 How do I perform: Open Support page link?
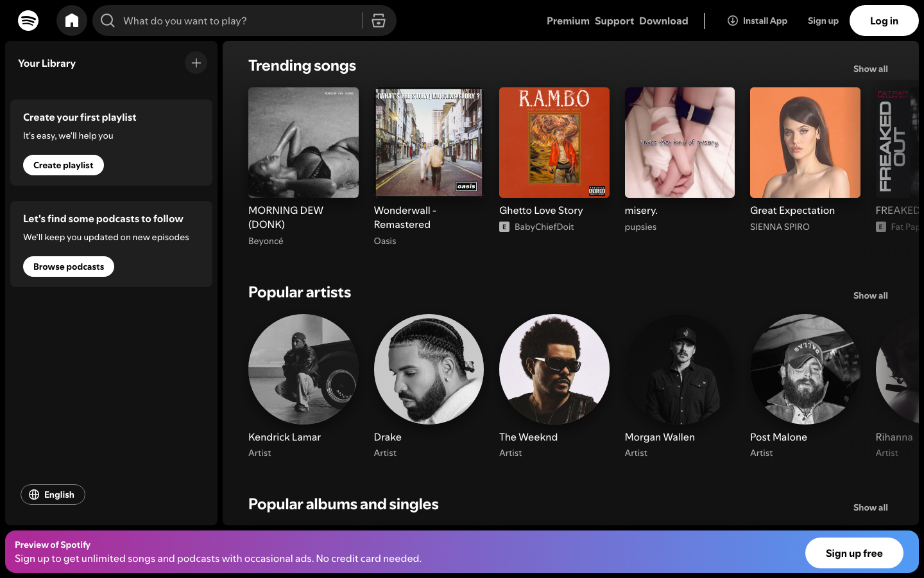point(614,21)
